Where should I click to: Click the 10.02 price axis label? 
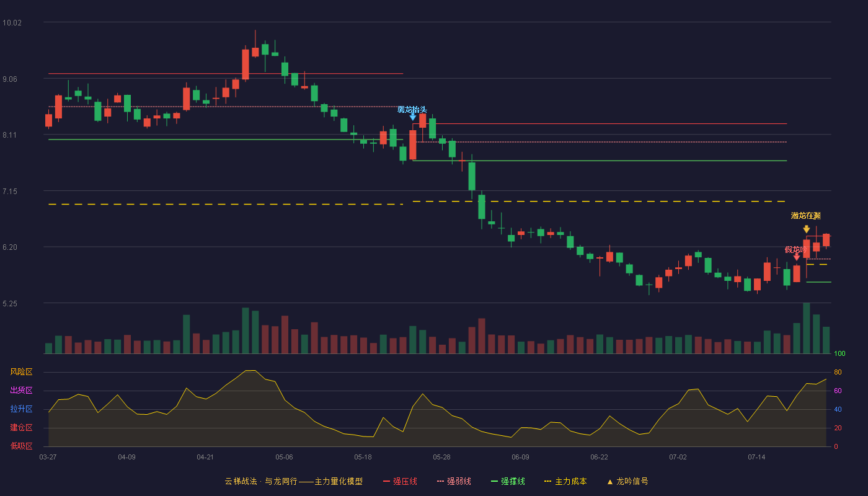point(12,23)
